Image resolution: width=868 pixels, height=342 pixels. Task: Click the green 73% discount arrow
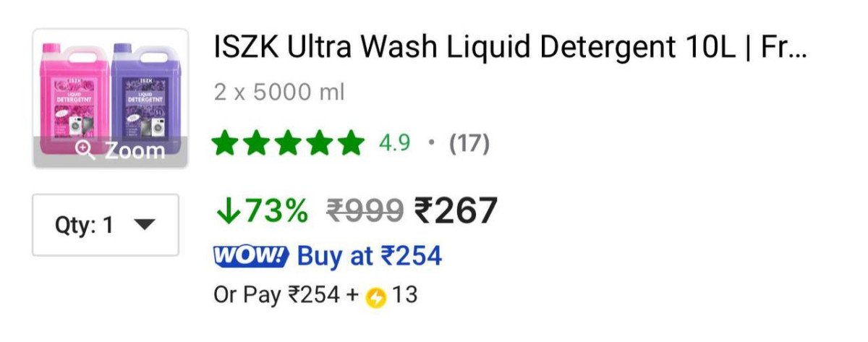click(228, 210)
